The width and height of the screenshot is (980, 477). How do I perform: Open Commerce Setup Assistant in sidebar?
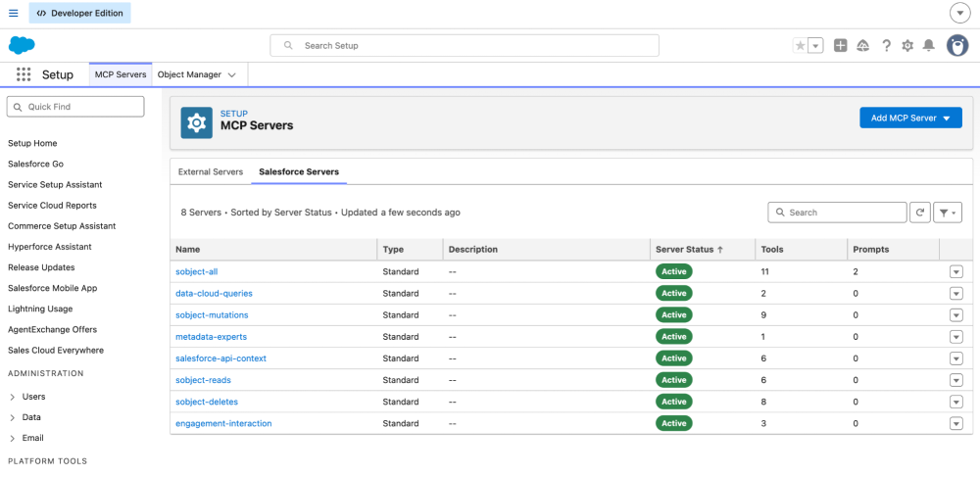click(x=62, y=226)
